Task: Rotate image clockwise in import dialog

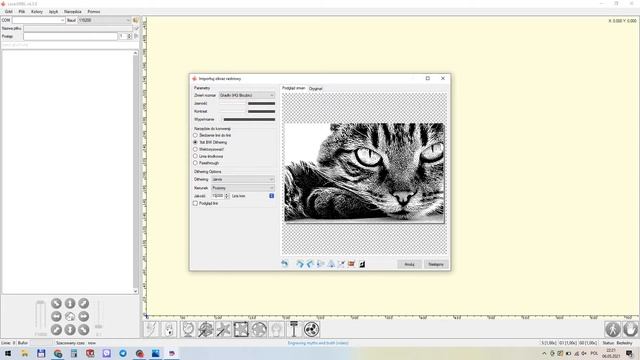Action: [x=300, y=264]
